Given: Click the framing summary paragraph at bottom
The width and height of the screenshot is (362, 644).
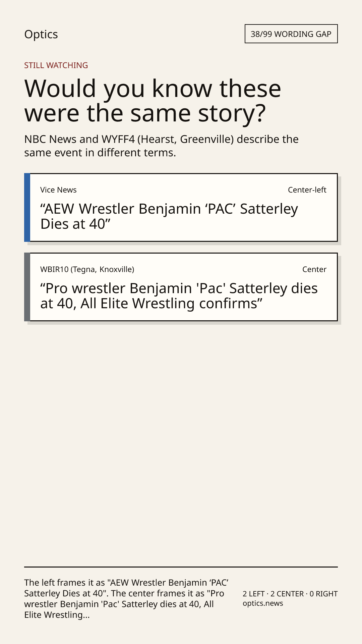Looking at the screenshot, I should pos(126,599).
